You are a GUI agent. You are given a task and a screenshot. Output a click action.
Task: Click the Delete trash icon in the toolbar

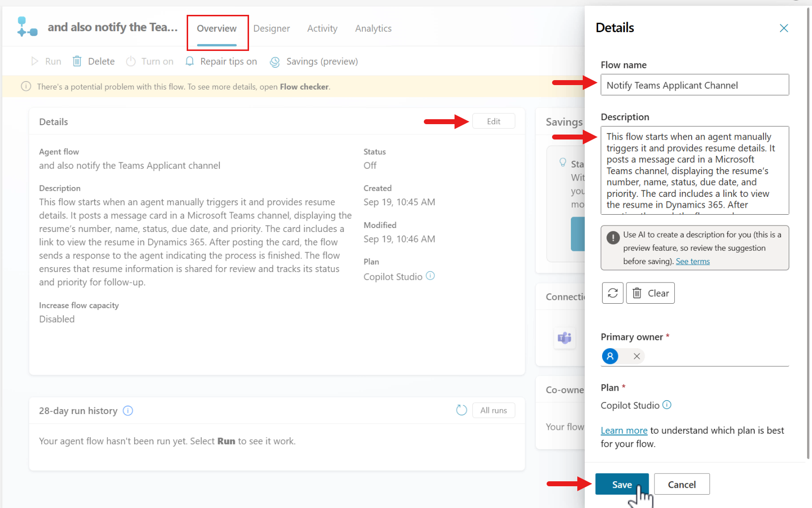click(x=77, y=61)
